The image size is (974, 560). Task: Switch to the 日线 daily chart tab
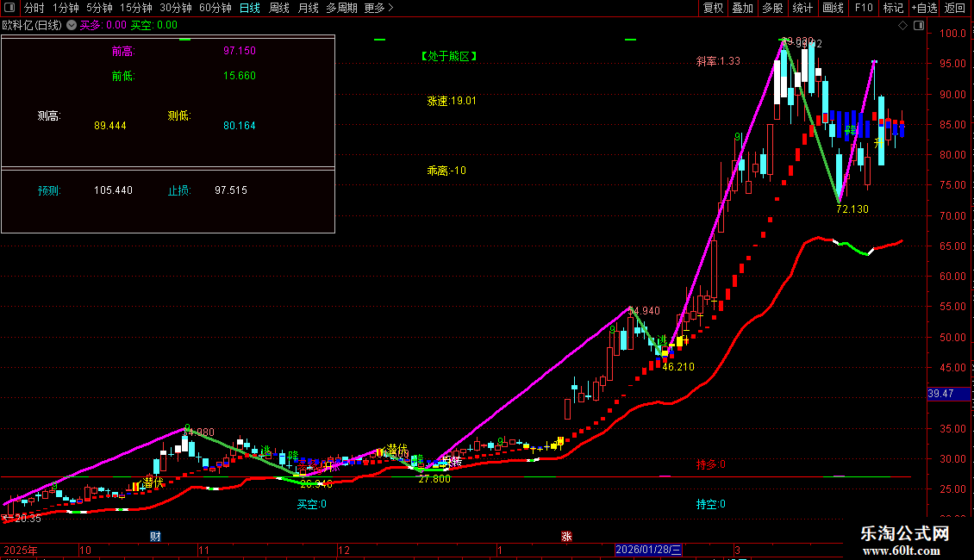pos(250,8)
